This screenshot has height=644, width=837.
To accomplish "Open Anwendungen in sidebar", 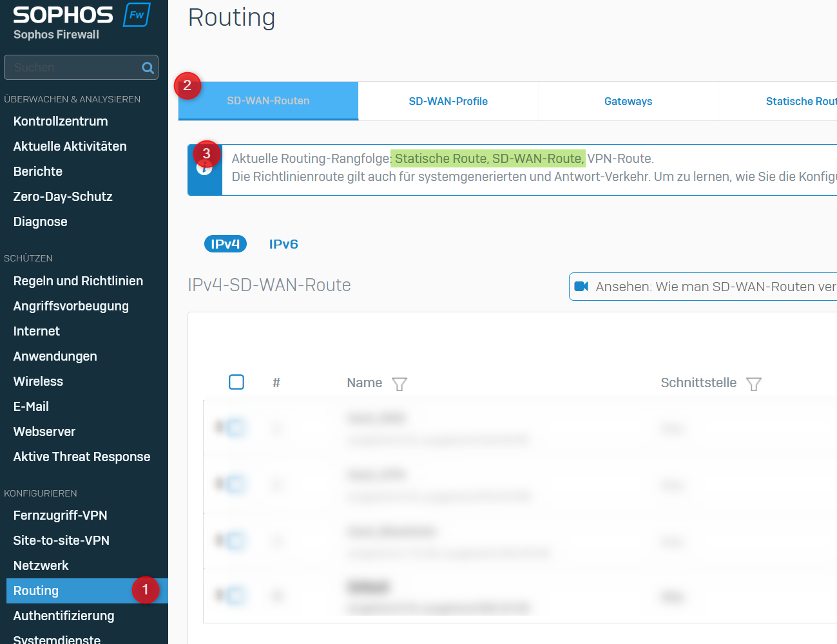I will pyautogui.click(x=55, y=356).
